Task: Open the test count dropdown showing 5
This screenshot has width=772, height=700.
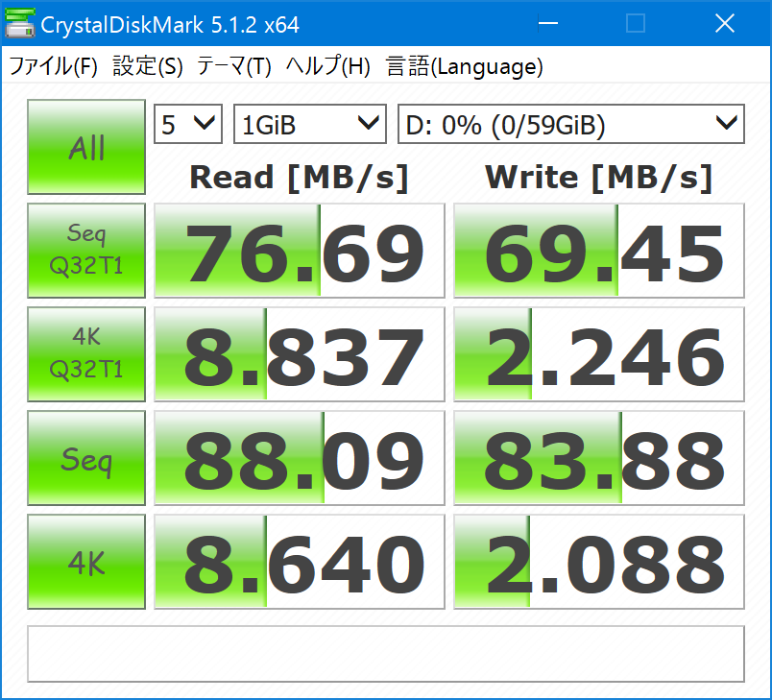Action: [188, 124]
